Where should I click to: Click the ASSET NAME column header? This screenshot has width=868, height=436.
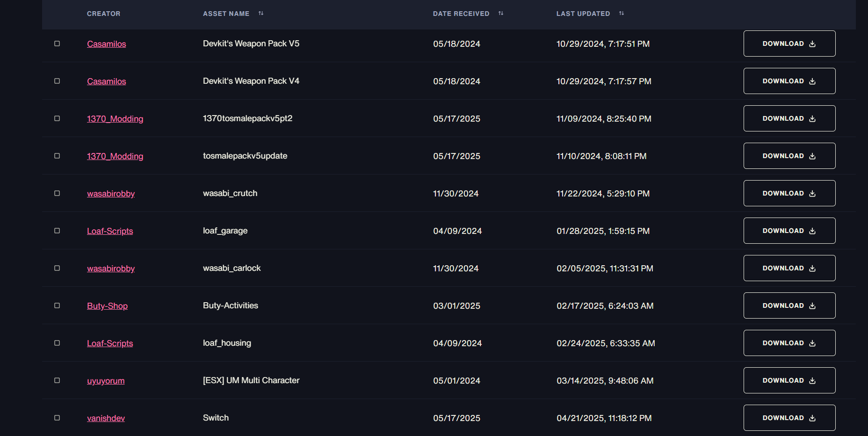pos(226,14)
